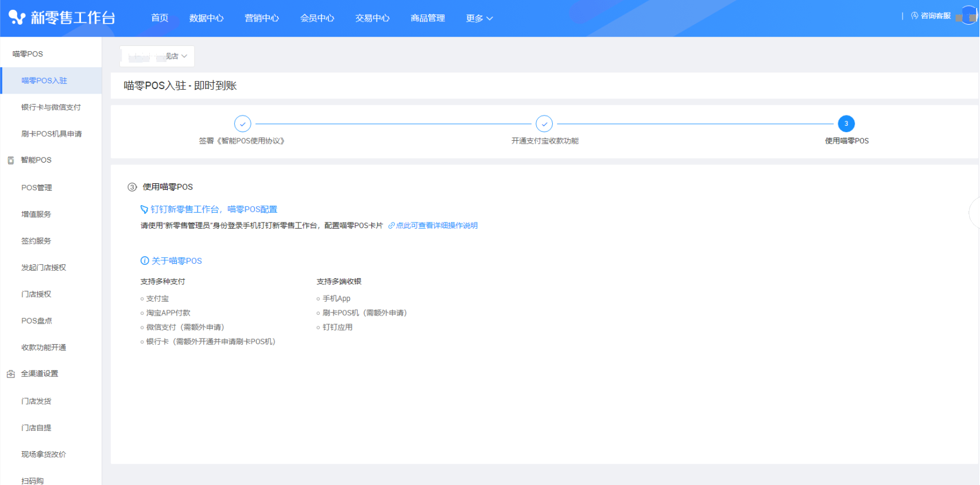
Task: Open 银行卡与微信支付 in the sidebar
Action: click(51, 107)
